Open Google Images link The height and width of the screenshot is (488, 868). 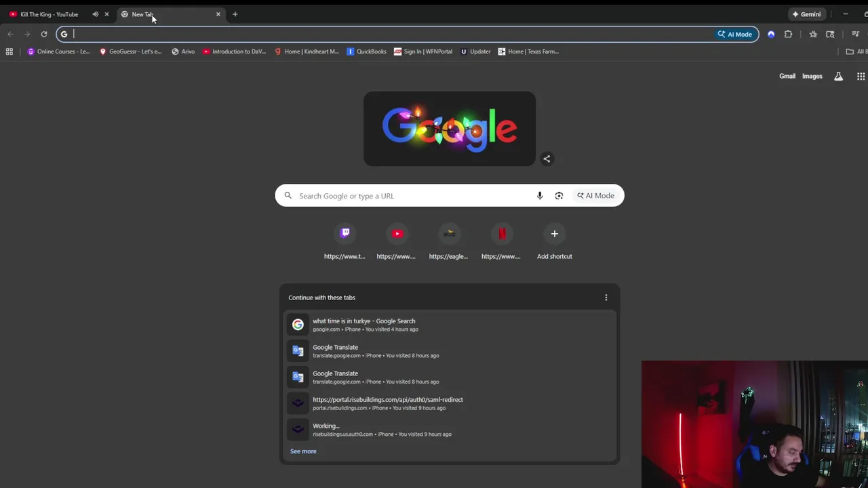[812, 77]
